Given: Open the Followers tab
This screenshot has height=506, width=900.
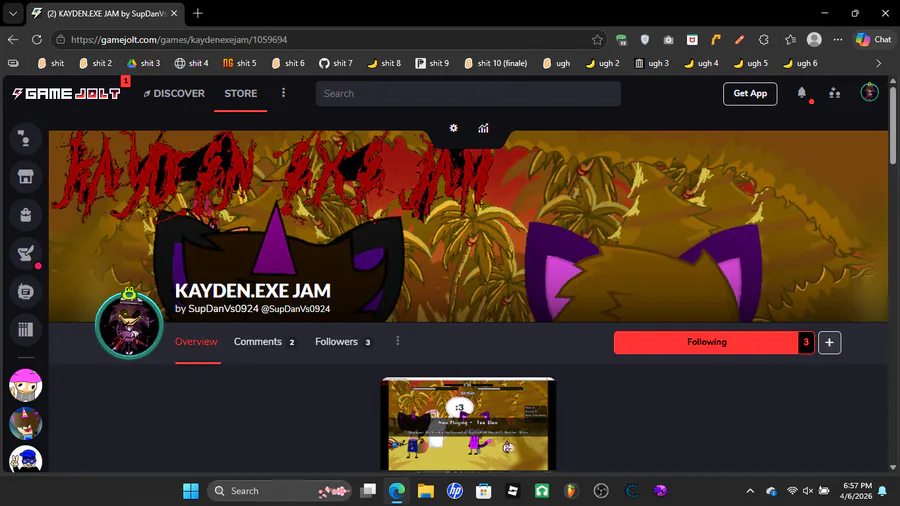Looking at the screenshot, I should pyautogui.click(x=343, y=342).
